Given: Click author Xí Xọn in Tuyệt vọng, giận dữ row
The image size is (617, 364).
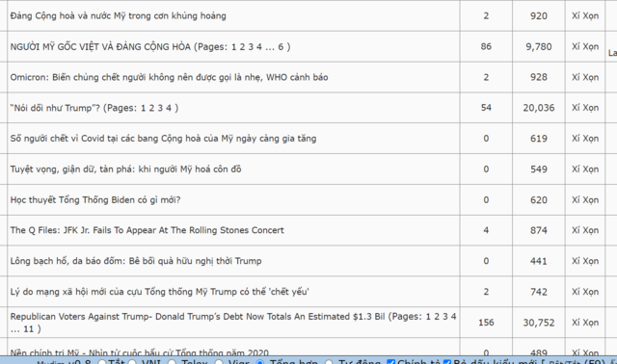Looking at the screenshot, I should pyautogui.click(x=585, y=169).
